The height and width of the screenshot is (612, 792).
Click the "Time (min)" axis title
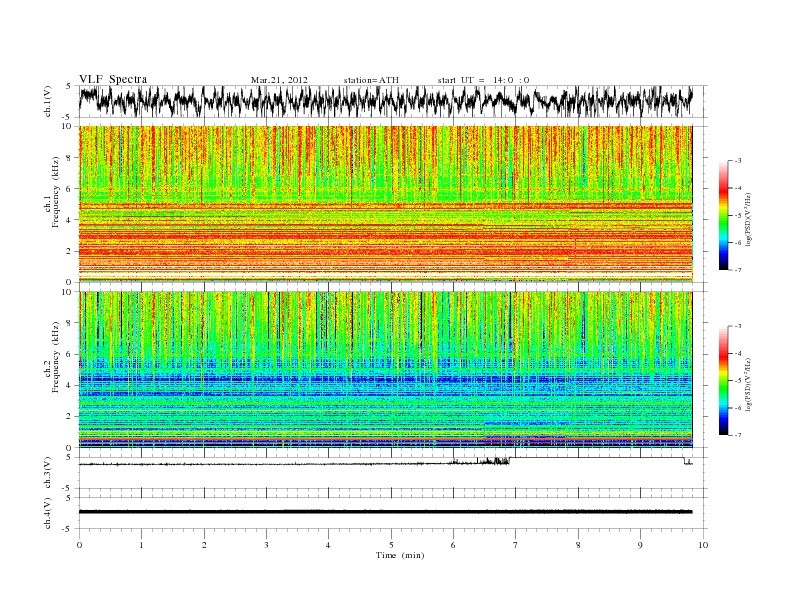(x=400, y=555)
